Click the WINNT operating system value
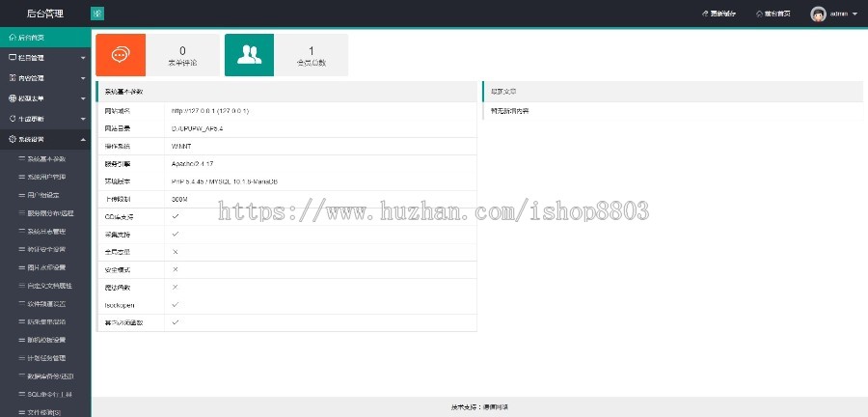This screenshot has height=417, width=868. click(x=181, y=146)
